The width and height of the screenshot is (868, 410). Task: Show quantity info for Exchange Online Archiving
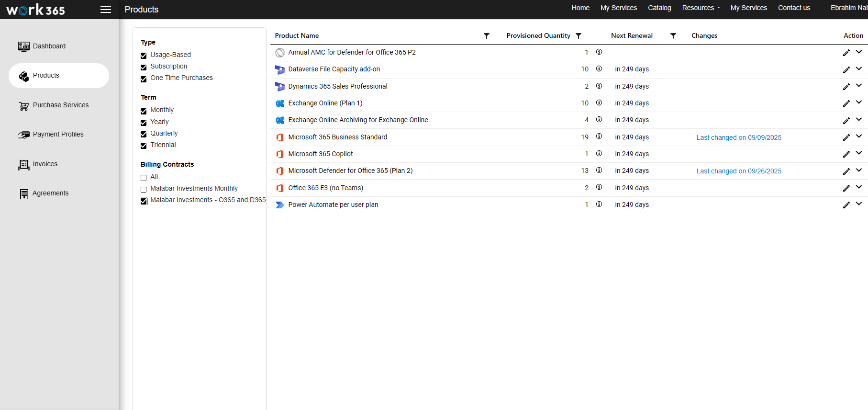[599, 119]
